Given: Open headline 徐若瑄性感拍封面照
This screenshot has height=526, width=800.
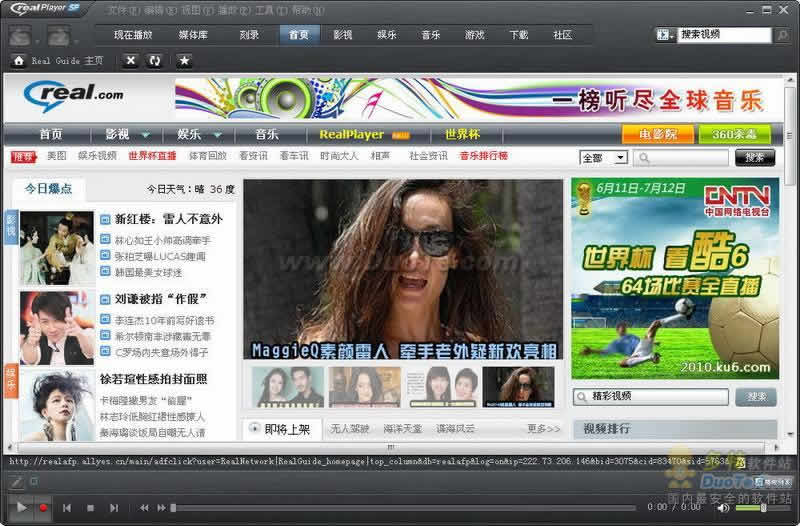Looking at the screenshot, I should click(154, 379).
